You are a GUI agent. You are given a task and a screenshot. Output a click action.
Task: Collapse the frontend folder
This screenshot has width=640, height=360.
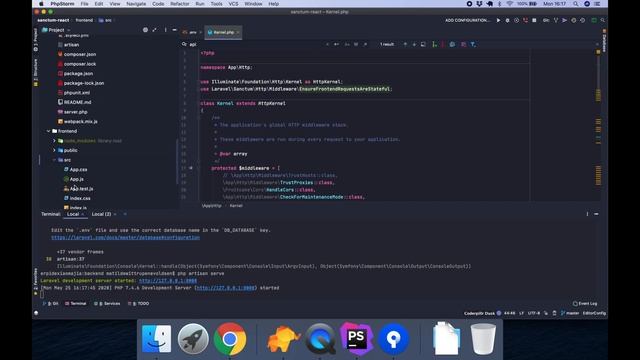click(x=48, y=131)
